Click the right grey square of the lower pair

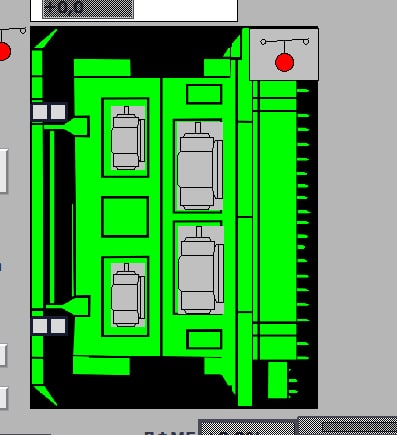pos(58,326)
